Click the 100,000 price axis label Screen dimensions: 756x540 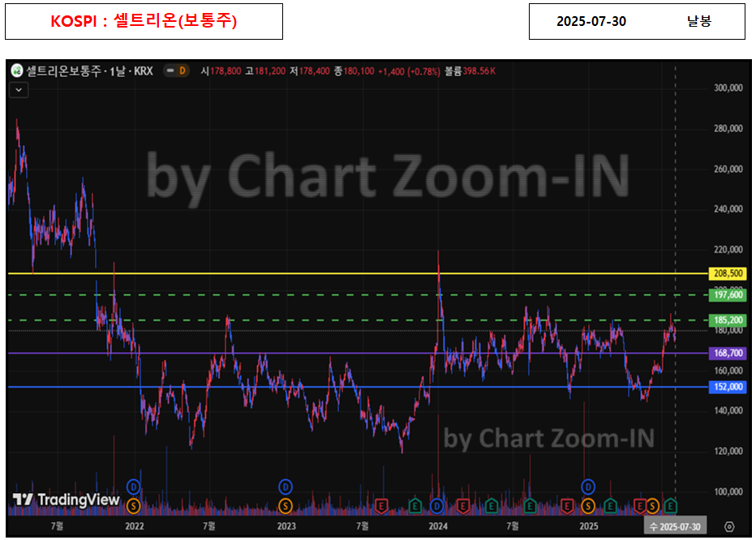(728, 491)
